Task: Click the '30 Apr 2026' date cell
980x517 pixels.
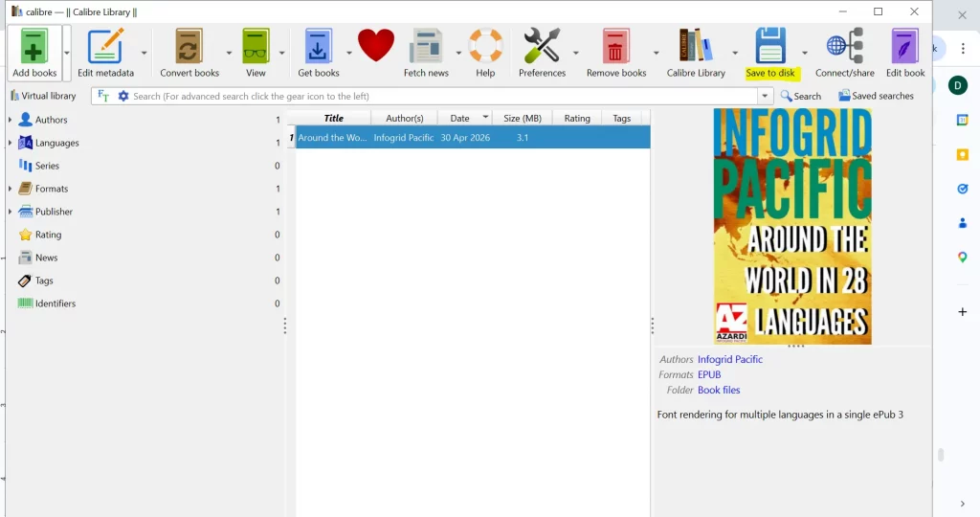Action: (x=465, y=138)
